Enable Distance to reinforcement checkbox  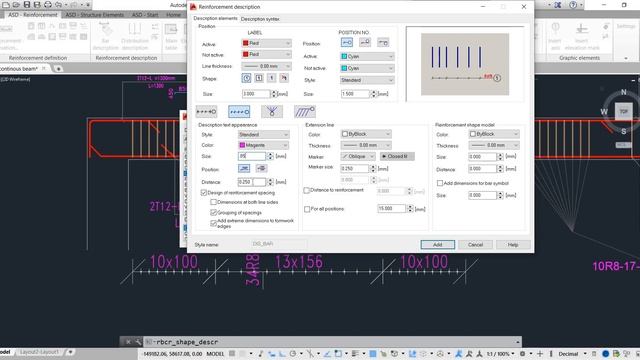(x=307, y=190)
